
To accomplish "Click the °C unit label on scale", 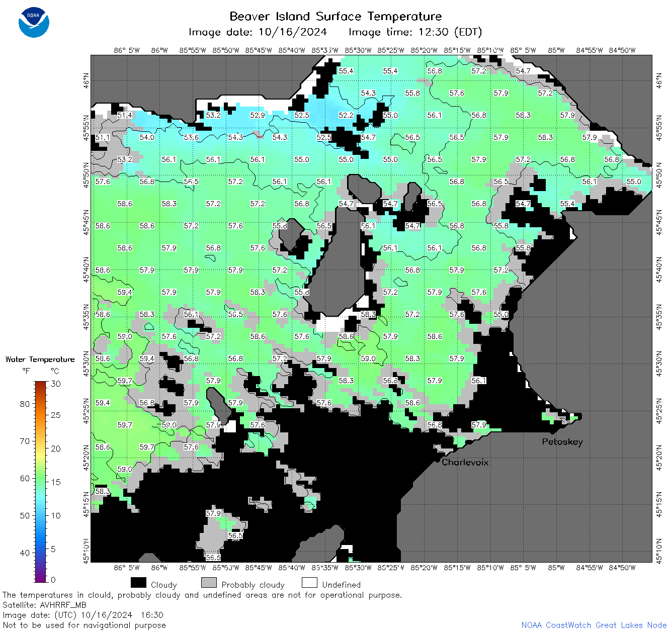I will [x=55, y=371].
